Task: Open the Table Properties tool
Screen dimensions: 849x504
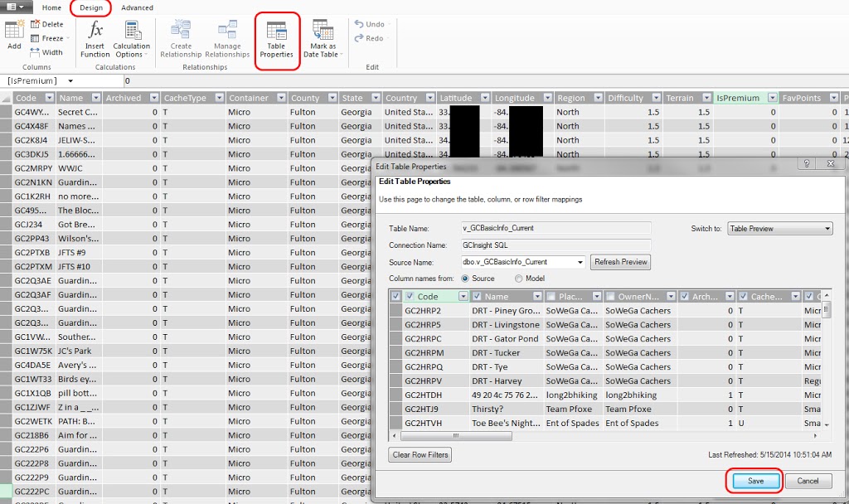Action: (276, 40)
